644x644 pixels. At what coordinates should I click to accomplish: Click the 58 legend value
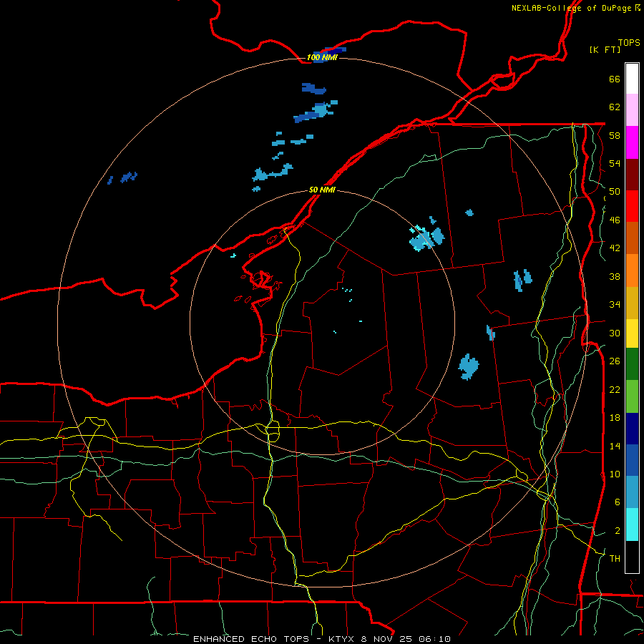pos(615,135)
